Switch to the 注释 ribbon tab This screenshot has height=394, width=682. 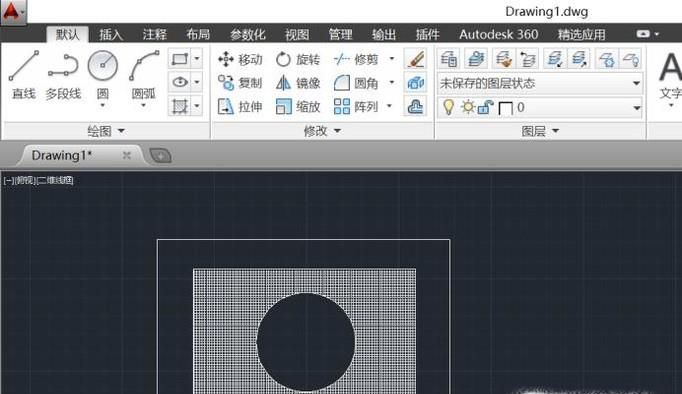[154, 34]
